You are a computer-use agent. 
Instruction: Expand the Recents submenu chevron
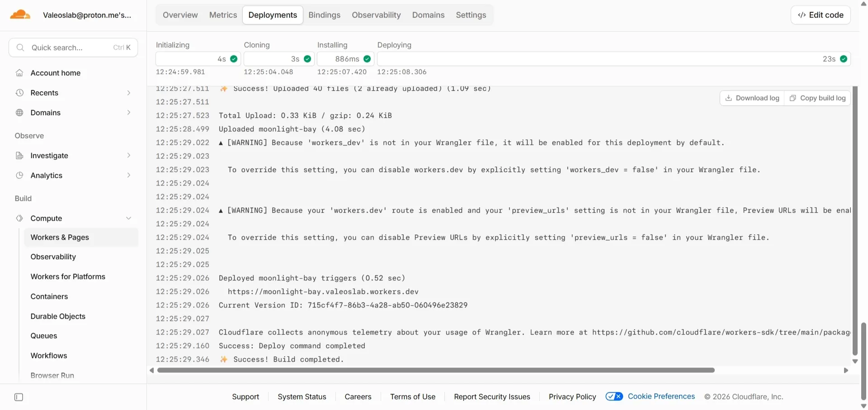(129, 93)
